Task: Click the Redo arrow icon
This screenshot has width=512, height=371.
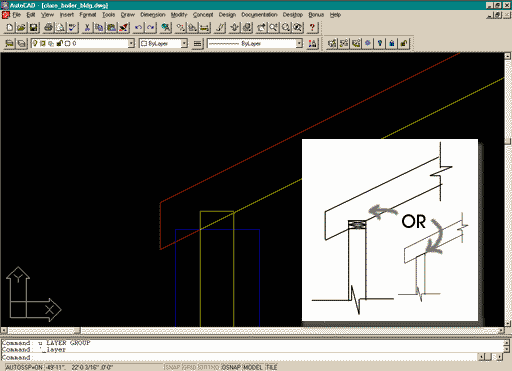Action: coord(151,28)
